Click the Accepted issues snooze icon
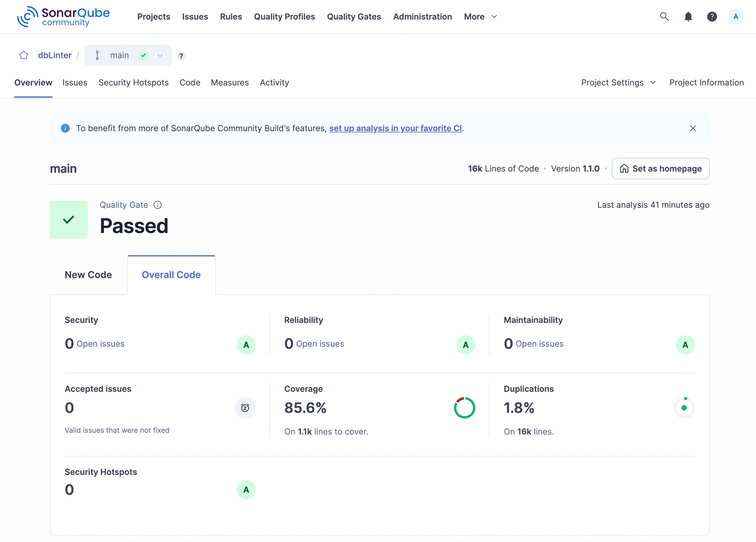This screenshot has height=542, width=756. (245, 408)
